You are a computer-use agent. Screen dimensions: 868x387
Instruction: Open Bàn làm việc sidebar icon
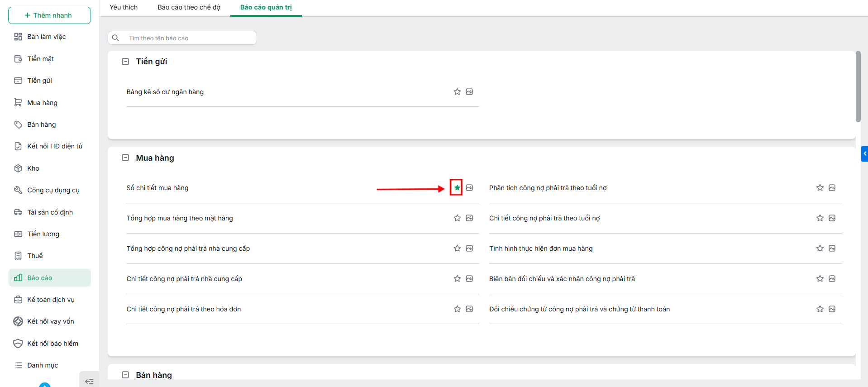(x=18, y=37)
